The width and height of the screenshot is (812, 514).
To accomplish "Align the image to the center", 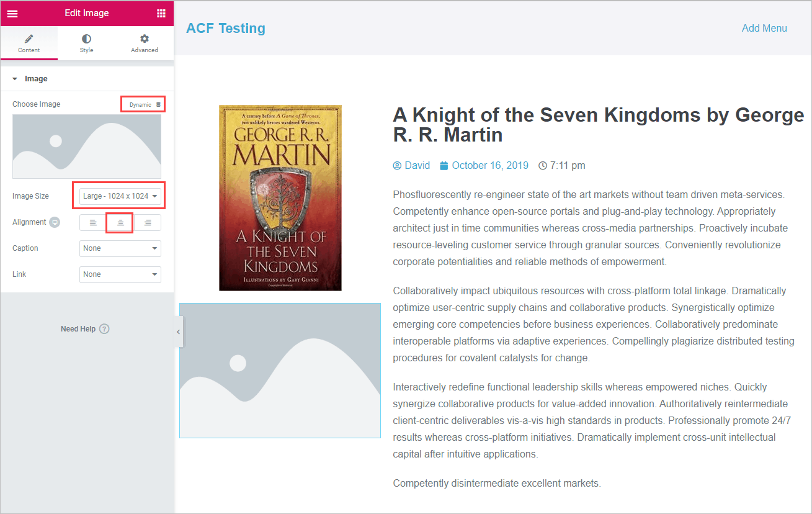I will point(120,222).
